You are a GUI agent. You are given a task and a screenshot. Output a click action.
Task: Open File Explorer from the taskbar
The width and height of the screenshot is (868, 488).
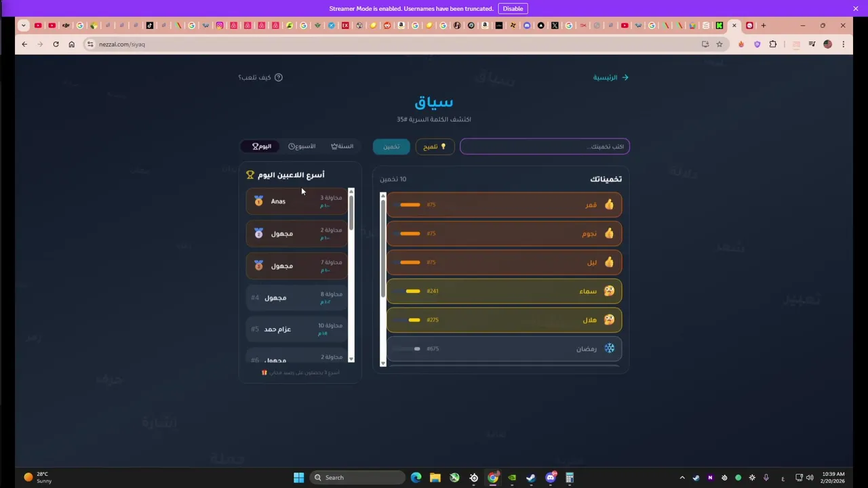coord(435,477)
